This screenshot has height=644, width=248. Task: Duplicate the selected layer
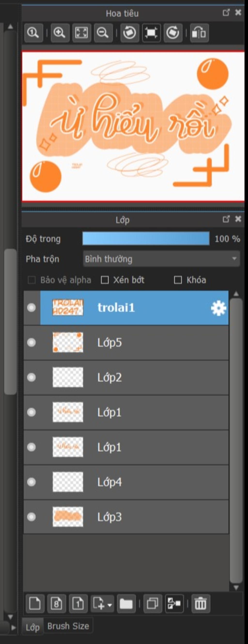[x=152, y=604]
